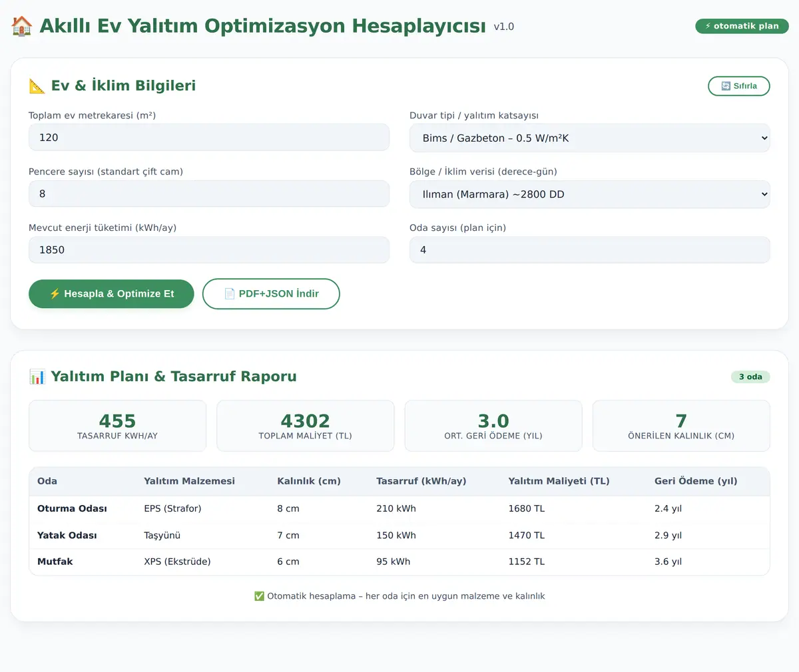This screenshot has height=672, width=799.
Task: Click the EPS (Strafor) material cell
Action: pos(172,508)
